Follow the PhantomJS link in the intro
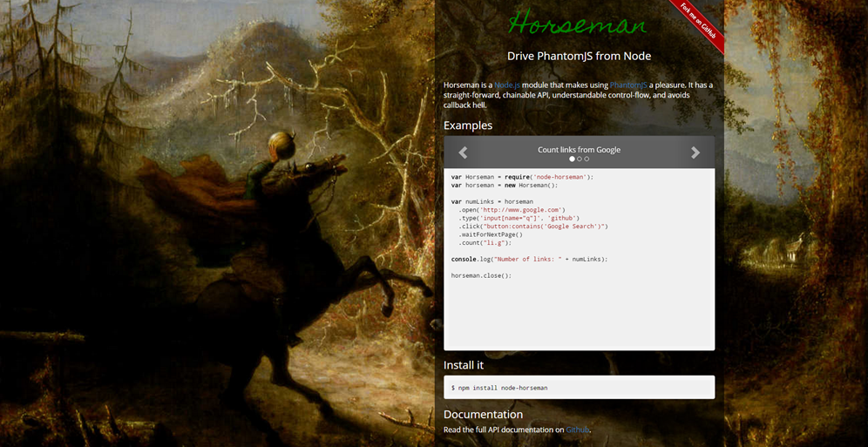 tap(628, 85)
